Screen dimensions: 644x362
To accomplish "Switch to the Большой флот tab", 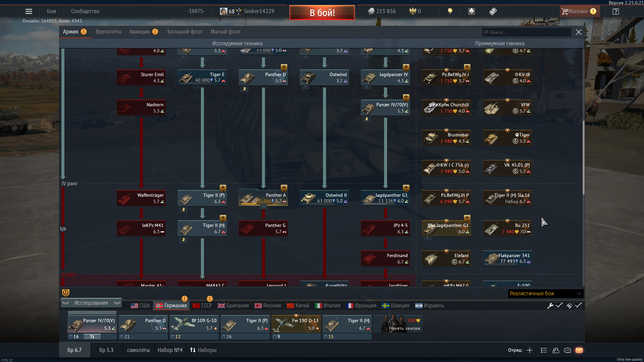I will (185, 32).
